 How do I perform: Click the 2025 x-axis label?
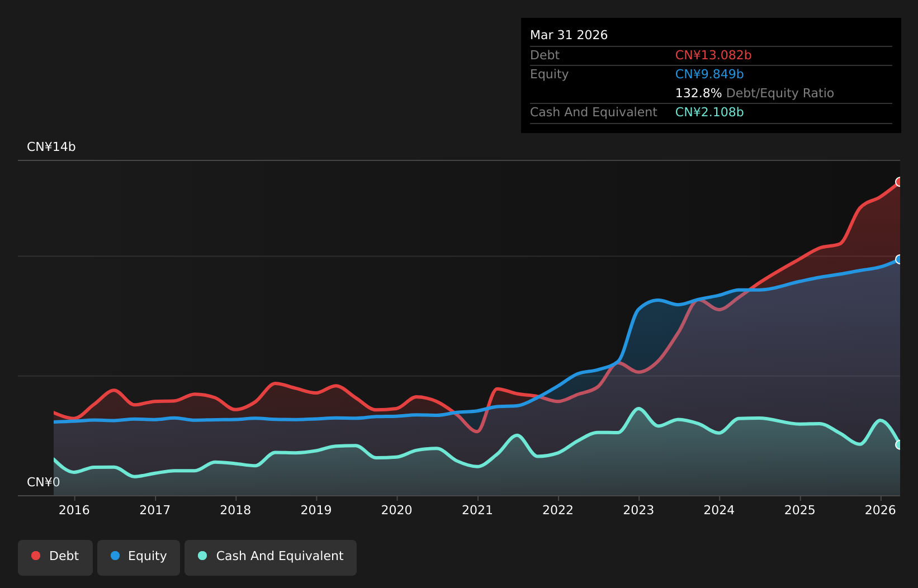[x=800, y=510]
